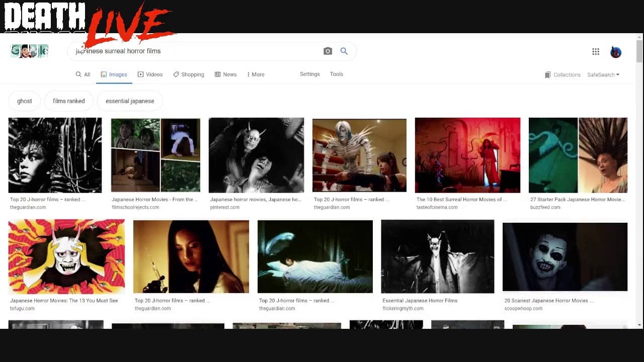
Task: Filter by the 'ghost' chip
Action: 25,101
